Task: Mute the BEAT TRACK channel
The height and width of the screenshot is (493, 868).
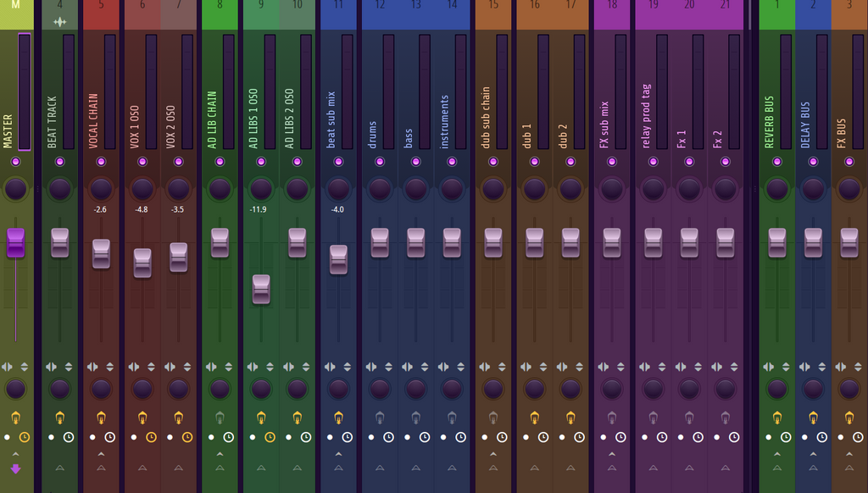Action: (60, 162)
